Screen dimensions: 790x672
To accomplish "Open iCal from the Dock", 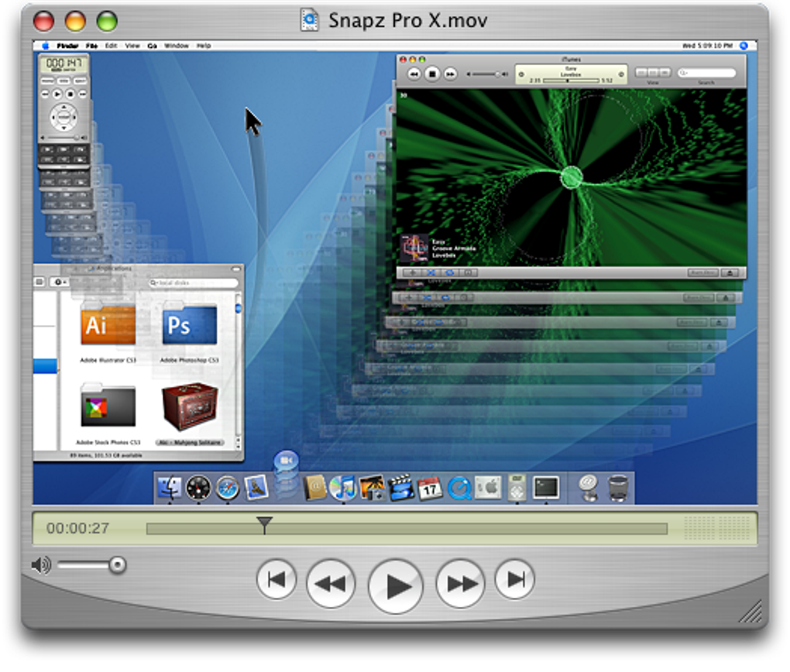I will pyautogui.click(x=430, y=488).
